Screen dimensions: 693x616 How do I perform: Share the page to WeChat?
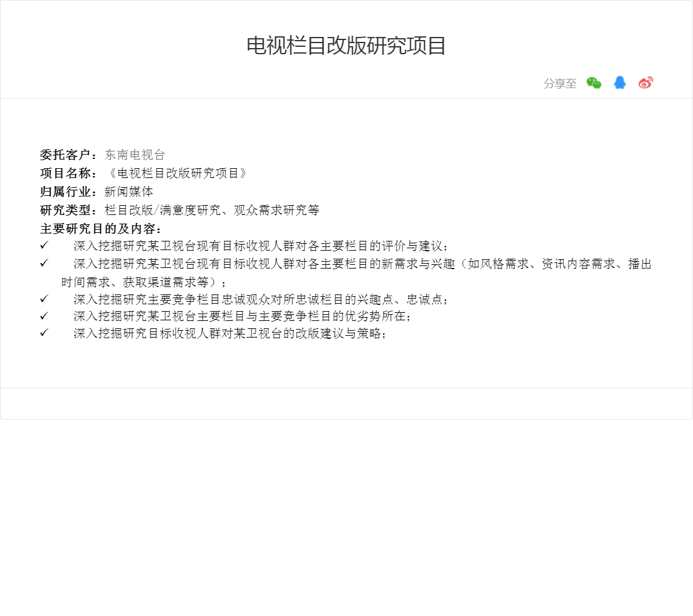(x=594, y=83)
